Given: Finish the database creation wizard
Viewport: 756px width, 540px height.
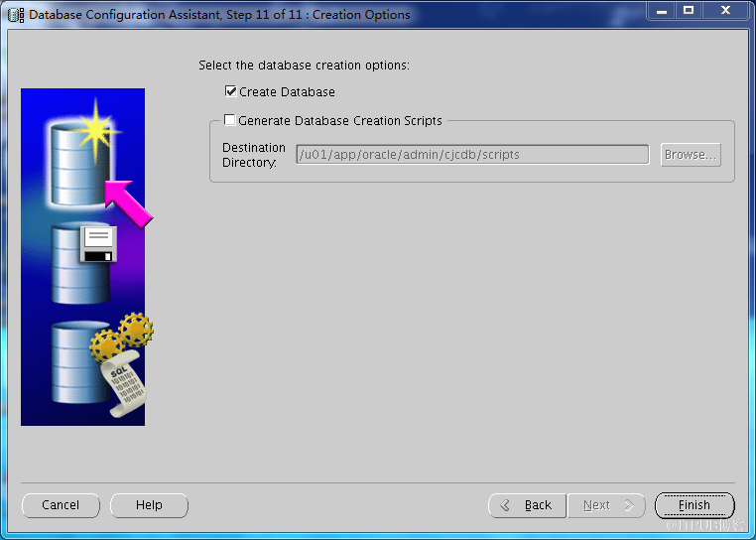Looking at the screenshot, I should (x=694, y=505).
